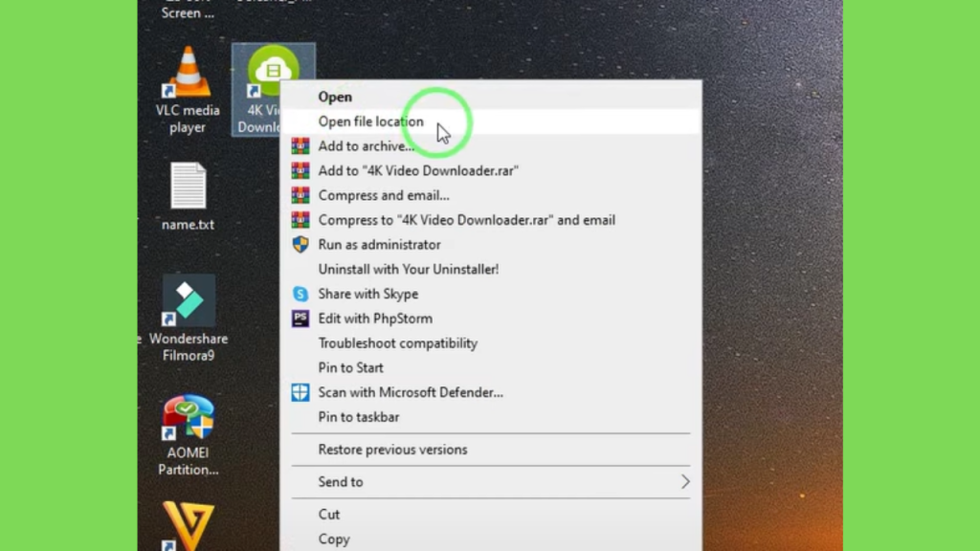Click Skype icon in context menu

[301, 294]
